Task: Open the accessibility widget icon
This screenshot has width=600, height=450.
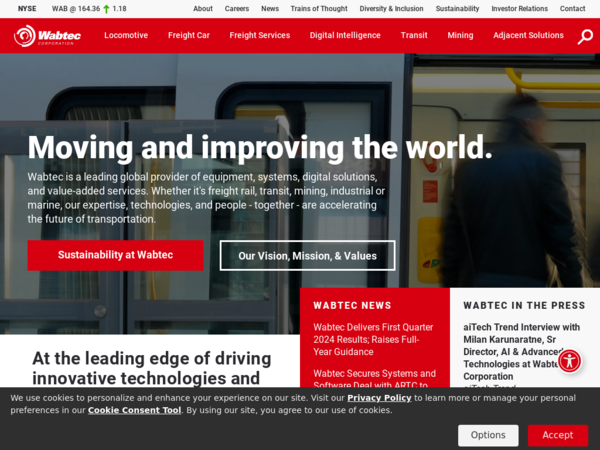Action: (569, 361)
